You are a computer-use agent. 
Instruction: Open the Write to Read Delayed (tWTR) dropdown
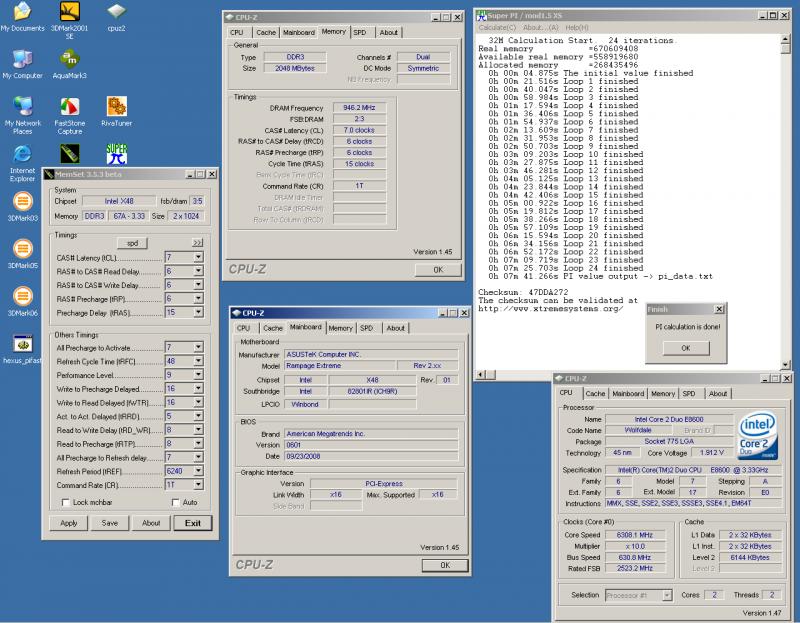(198, 403)
